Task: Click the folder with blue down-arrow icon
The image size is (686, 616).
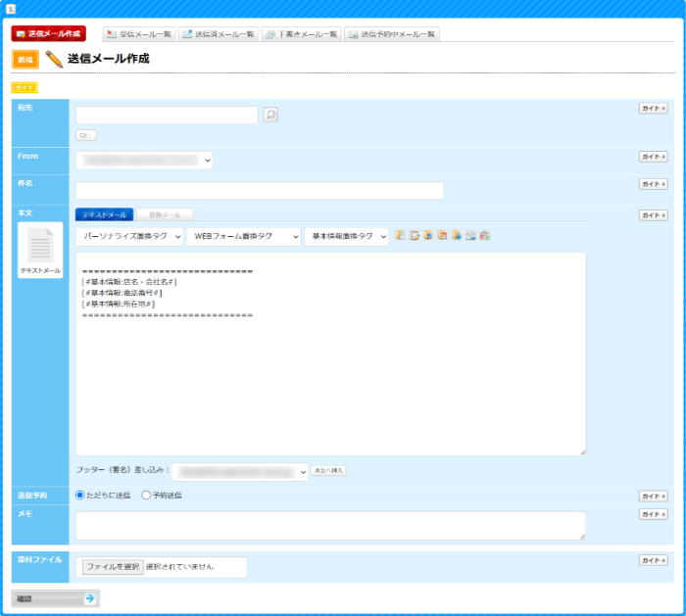Action: [457, 235]
